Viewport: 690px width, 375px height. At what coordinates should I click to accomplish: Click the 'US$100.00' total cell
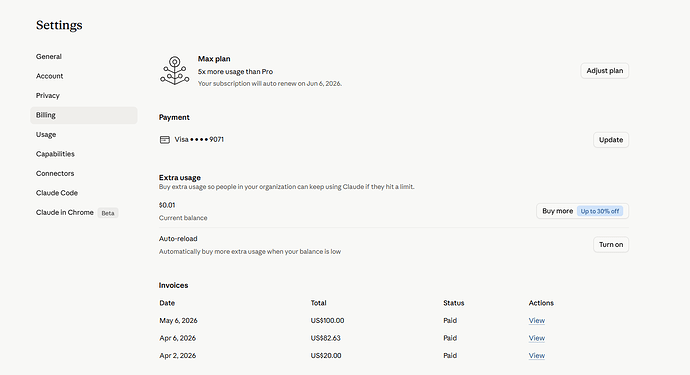point(327,320)
